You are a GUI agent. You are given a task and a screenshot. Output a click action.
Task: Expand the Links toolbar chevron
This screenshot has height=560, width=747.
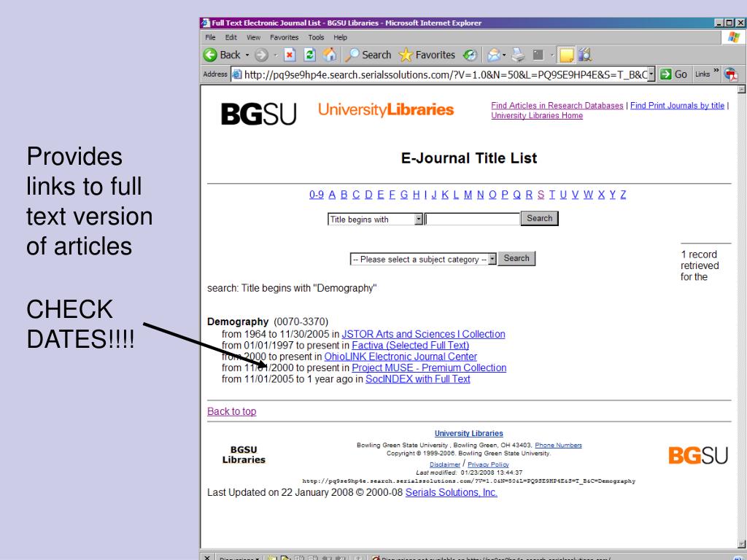(716, 71)
